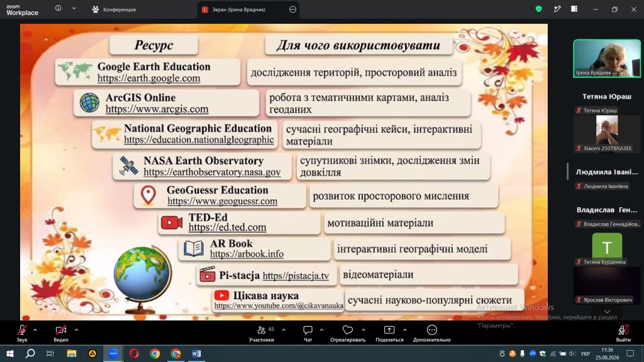Image resolution: width=644 pixels, height=362 pixels.
Task: Click the Выйти leave meeting button
Action: (x=623, y=333)
